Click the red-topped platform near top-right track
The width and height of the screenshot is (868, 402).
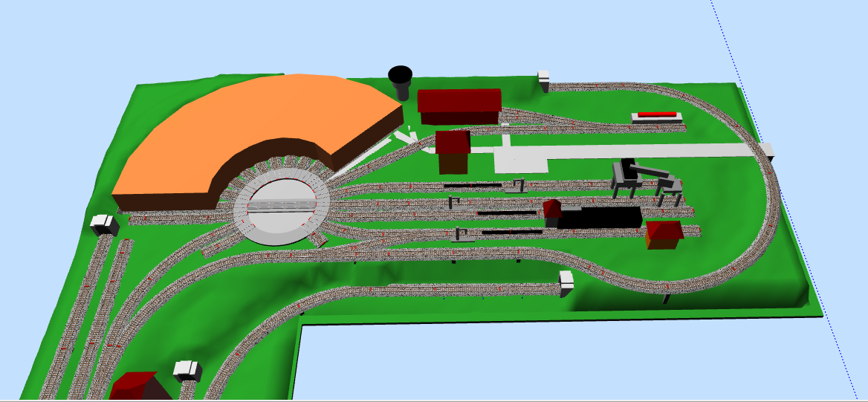tap(656, 117)
